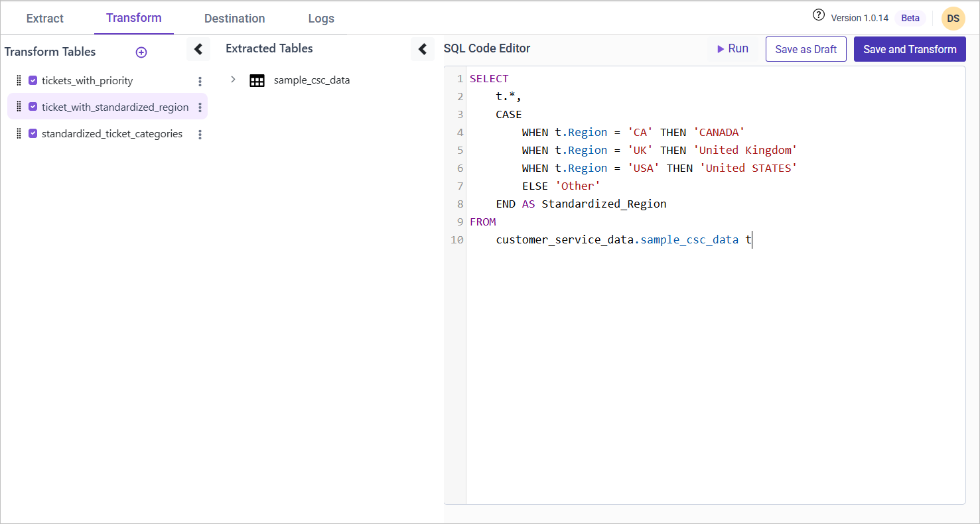Switch to the Destination tab
This screenshot has height=524, width=980.
234,19
